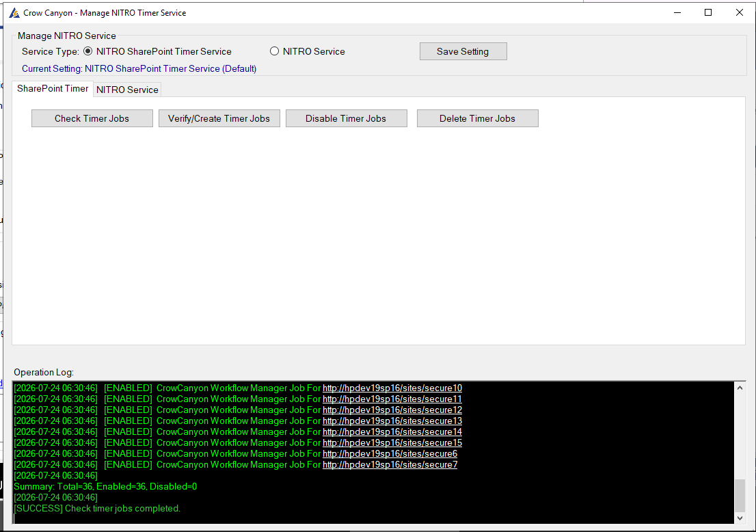Click the operation log scroll up arrow

coord(740,388)
